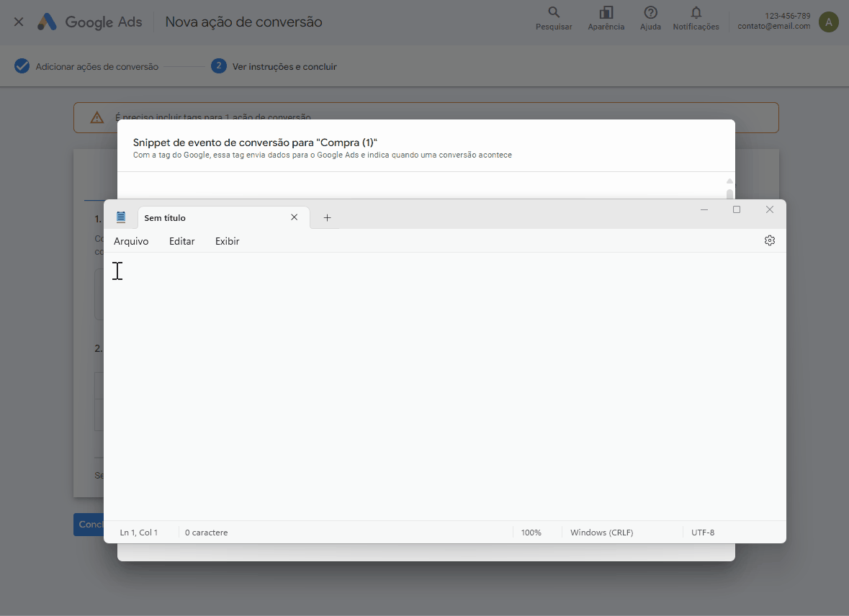This screenshot has width=849, height=616.
Task: Click the 100% zoom indicator
Action: [531, 533]
